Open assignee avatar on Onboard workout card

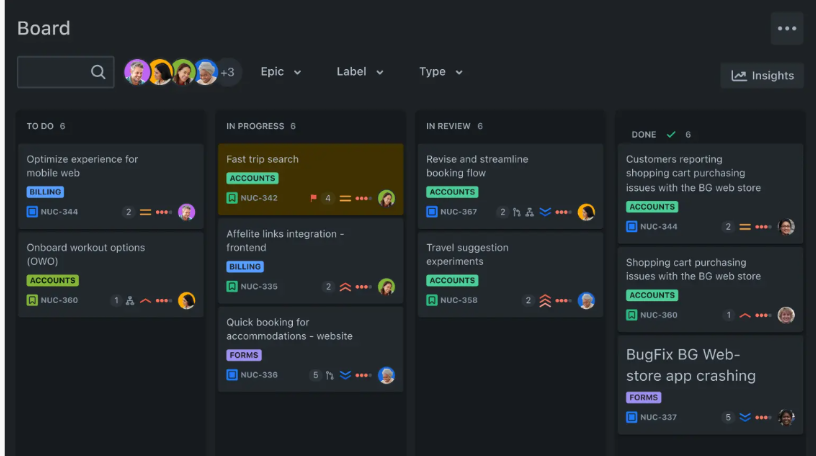[186, 300]
